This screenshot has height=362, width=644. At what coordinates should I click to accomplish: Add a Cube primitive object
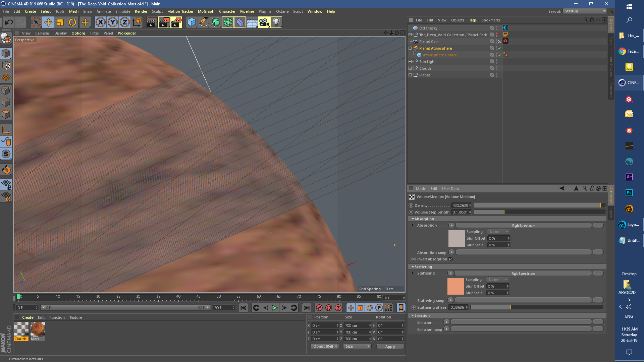pyautogui.click(x=192, y=22)
